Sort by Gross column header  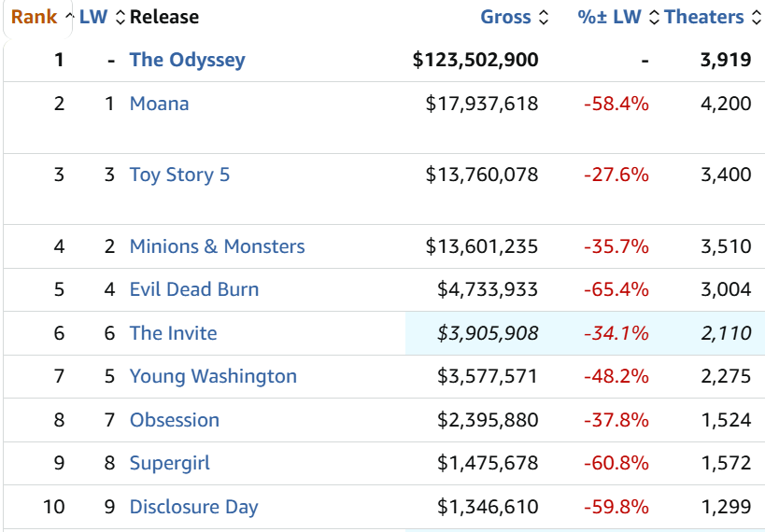point(505,17)
